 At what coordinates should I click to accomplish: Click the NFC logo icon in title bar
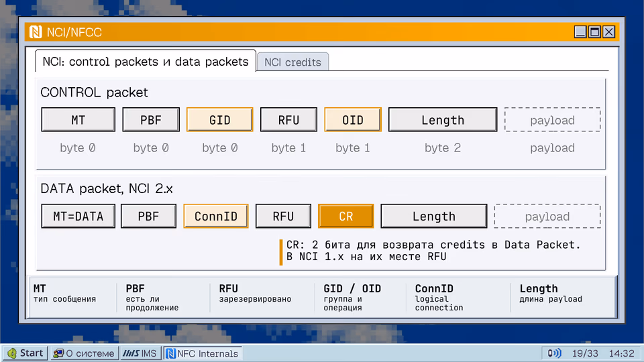[x=36, y=32]
